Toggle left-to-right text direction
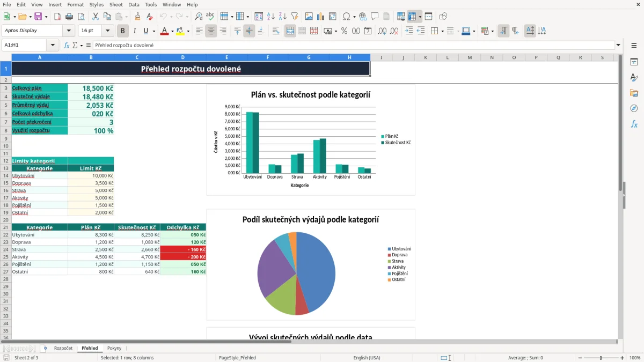Image resolution: width=644 pixels, height=362 pixels. [503, 31]
